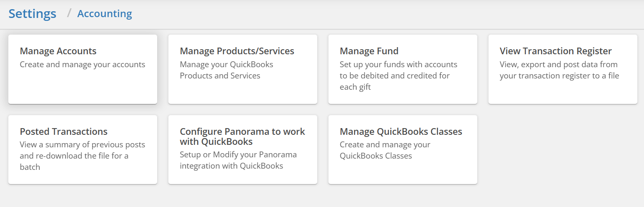
Task: Go back to Settings via breadcrumb
Action: [33, 13]
